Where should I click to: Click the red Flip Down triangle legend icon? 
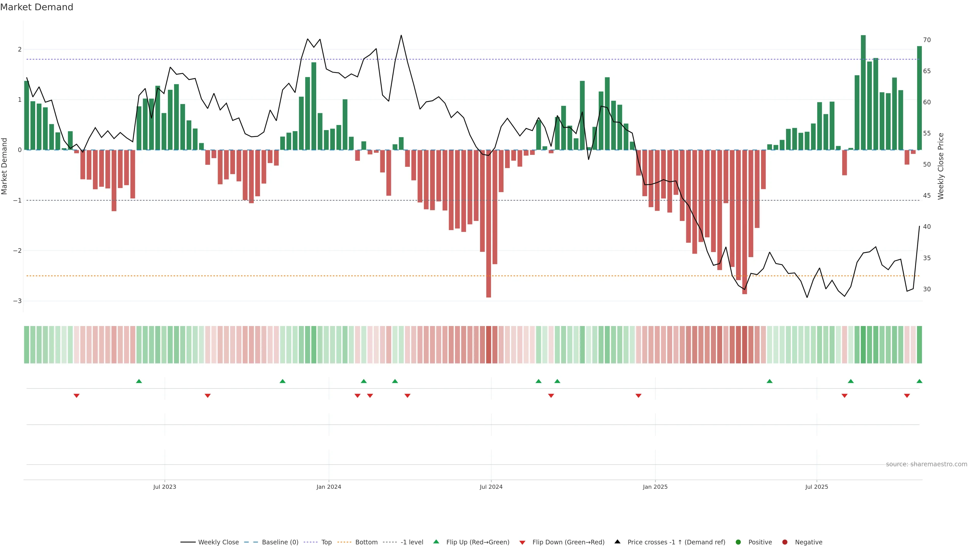coord(522,542)
